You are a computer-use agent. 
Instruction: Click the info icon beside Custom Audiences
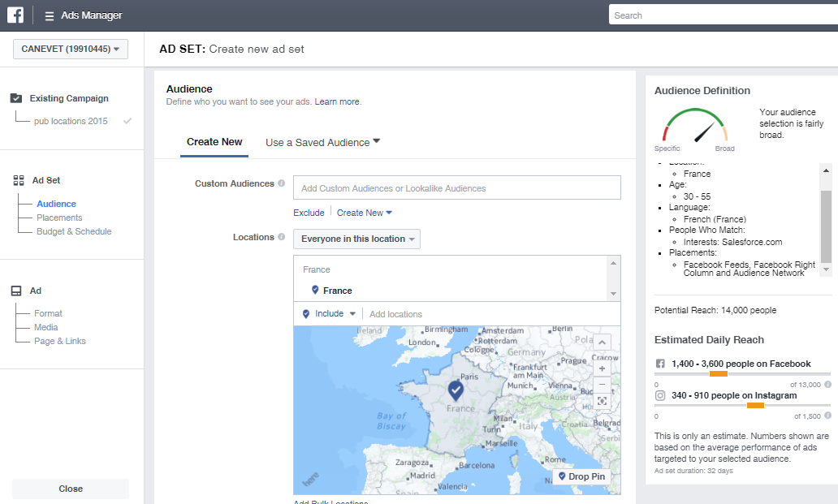[x=281, y=183]
